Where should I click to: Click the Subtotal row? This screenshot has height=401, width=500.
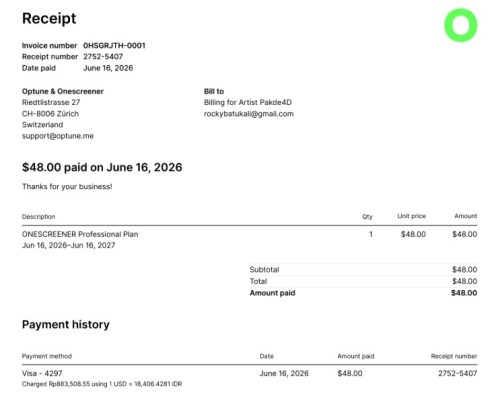tap(363, 269)
